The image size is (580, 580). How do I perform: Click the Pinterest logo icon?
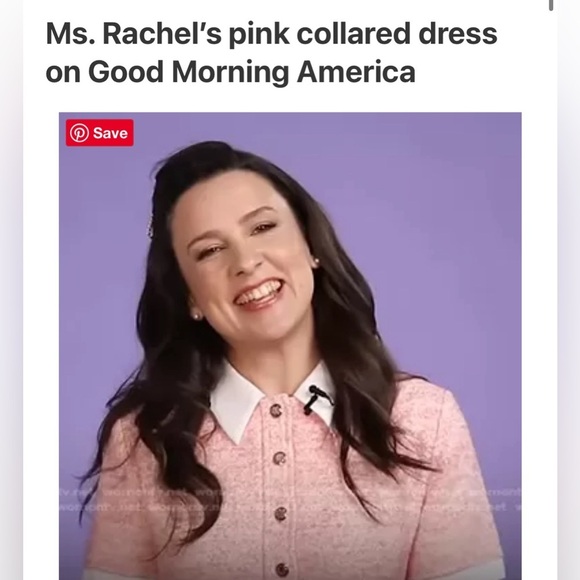tap(79, 133)
